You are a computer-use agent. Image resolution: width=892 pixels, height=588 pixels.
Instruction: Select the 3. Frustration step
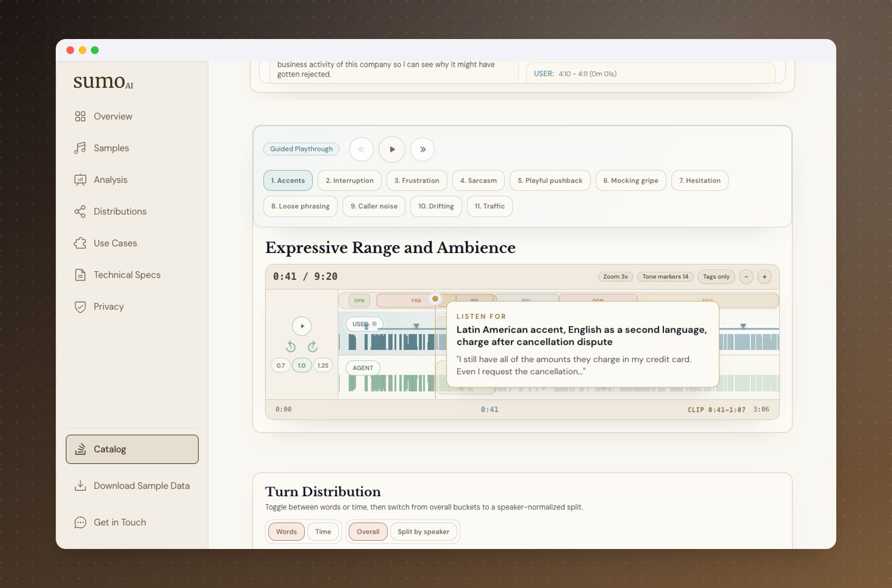416,181
